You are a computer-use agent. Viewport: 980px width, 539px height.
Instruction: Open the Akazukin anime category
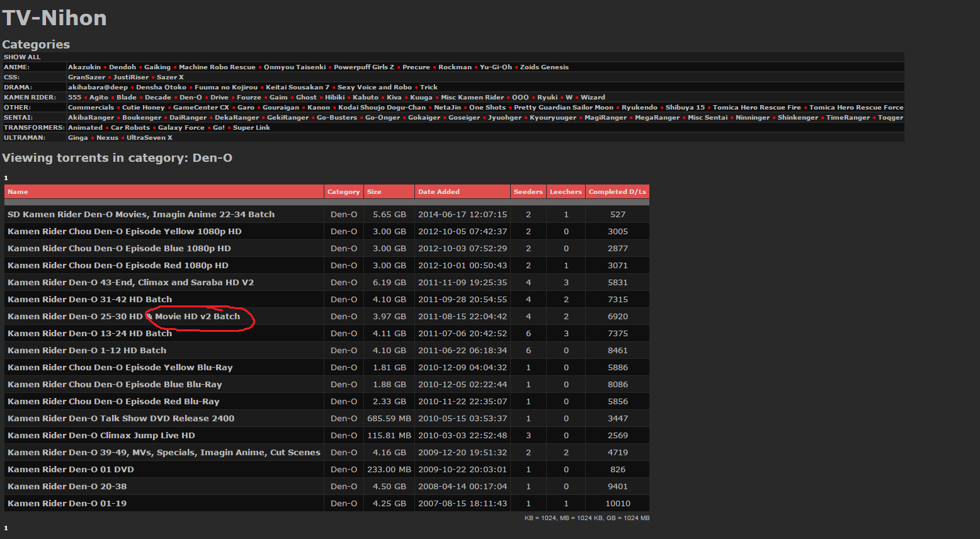tap(84, 67)
